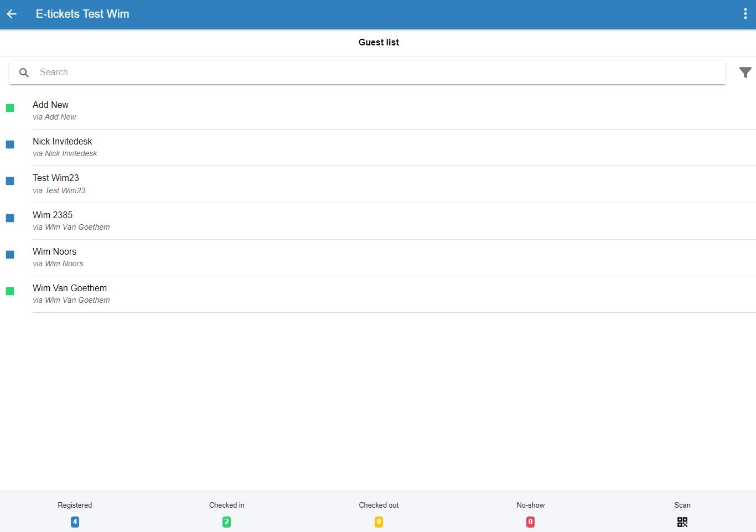Click 'via Test Wim23' subtitle
This screenshot has height=532, width=756.
click(59, 190)
